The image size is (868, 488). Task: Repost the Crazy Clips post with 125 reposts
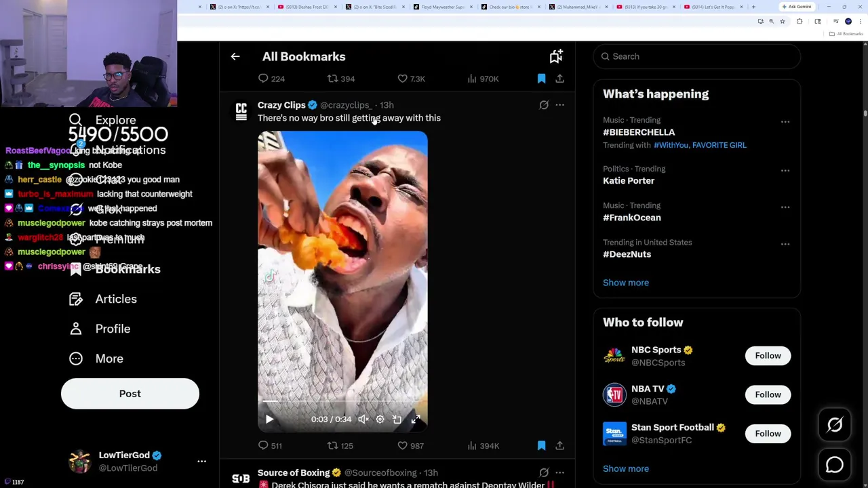tap(340, 445)
